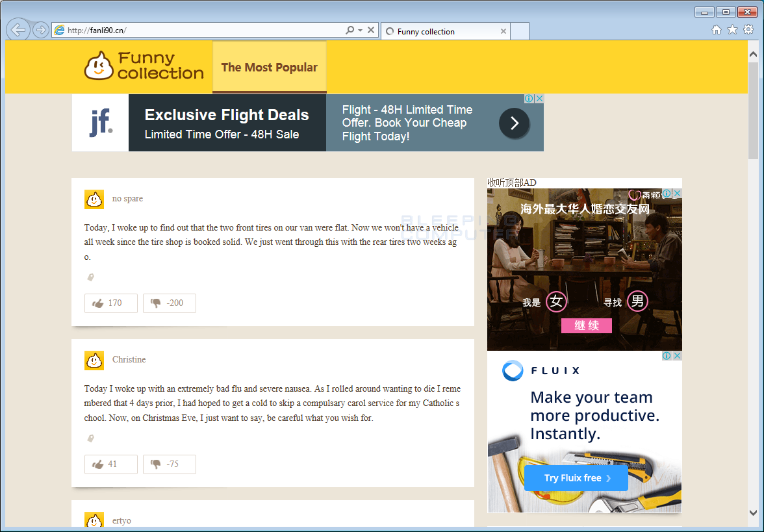764x532 pixels.
Task: Click the 收听顶部AD label text
Action: [x=512, y=183]
